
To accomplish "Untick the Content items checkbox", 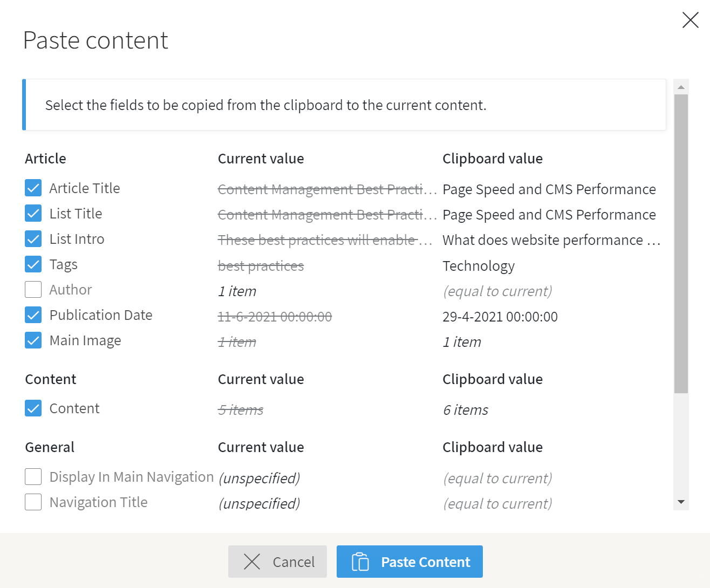I will tap(33, 408).
